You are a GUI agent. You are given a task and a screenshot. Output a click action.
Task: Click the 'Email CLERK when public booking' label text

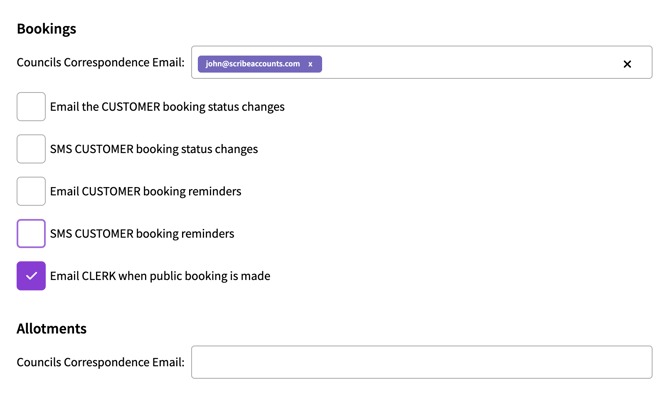point(160,276)
